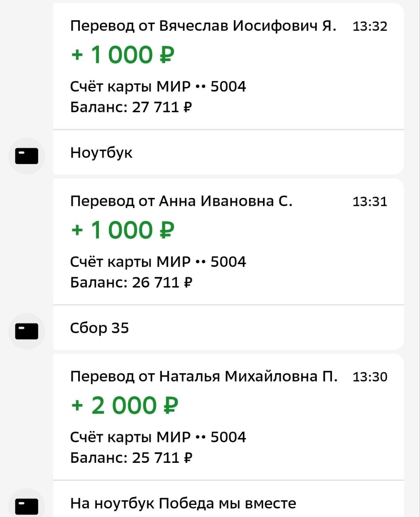
Task: Open the transfer from Наталья Михайловна П.
Action: tap(204, 376)
